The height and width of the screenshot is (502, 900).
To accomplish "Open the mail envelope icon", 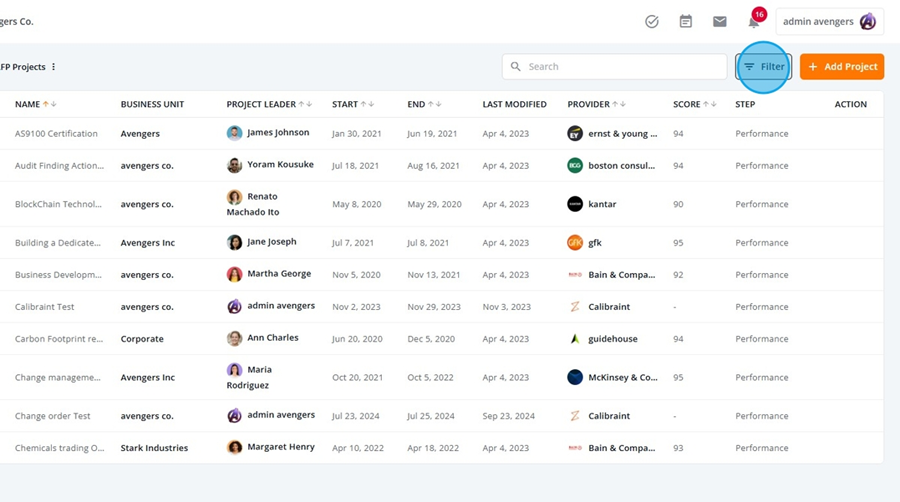I will pos(719,22).
